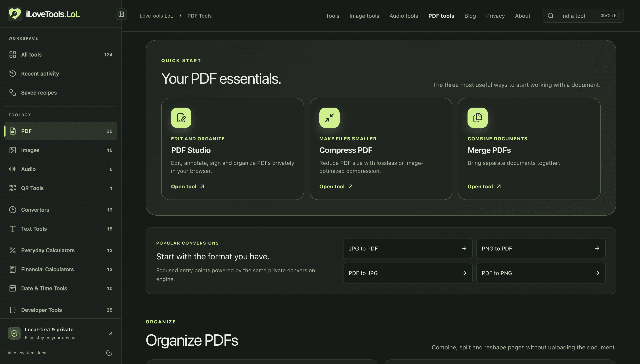
Task: Open Recent activity in the sidebar
Action: (61, 74)
